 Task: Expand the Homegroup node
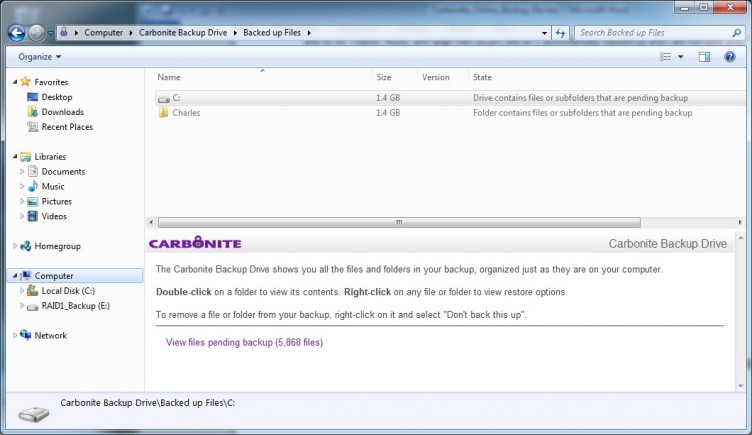tap(15, 246)
